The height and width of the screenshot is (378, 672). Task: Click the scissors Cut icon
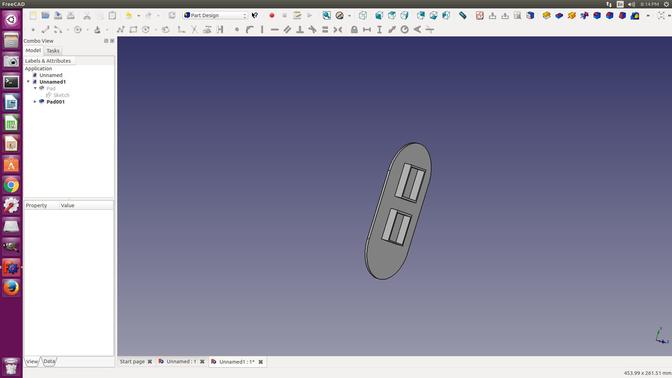click(87, 16)
